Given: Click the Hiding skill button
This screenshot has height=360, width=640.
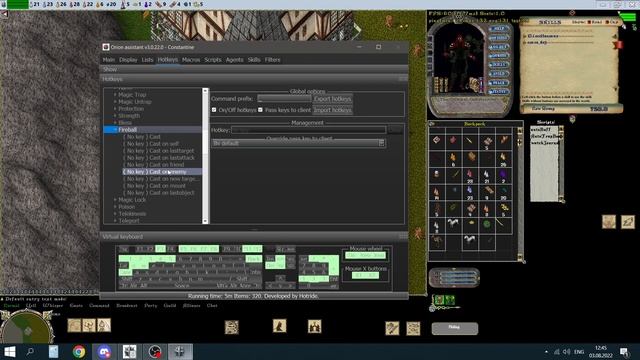Looking at the screenshot, I should [x=455, y=328].
